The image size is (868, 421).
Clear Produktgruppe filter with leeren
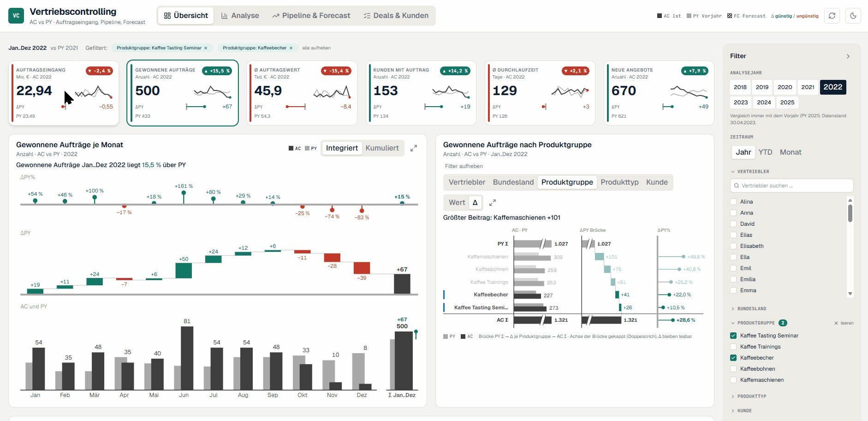coord(844,323)
